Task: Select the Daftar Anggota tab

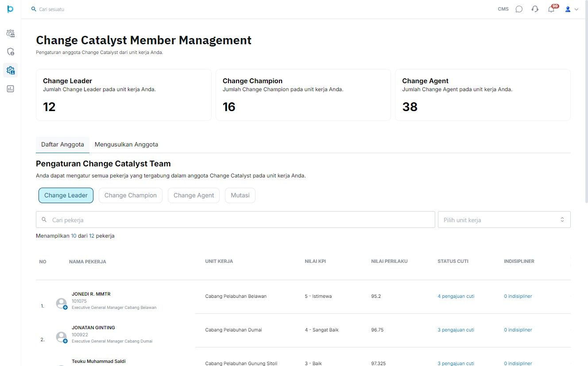Action: (x=62, y=144)
